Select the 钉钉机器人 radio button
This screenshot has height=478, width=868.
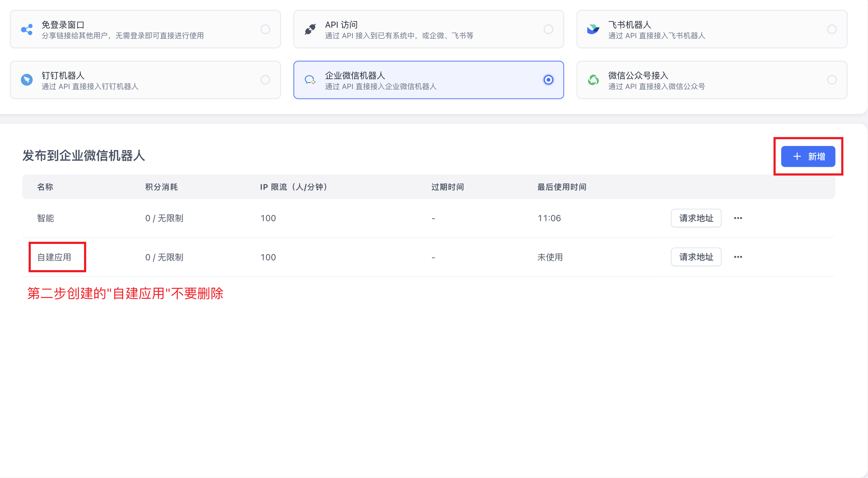(x=265, y=80)
